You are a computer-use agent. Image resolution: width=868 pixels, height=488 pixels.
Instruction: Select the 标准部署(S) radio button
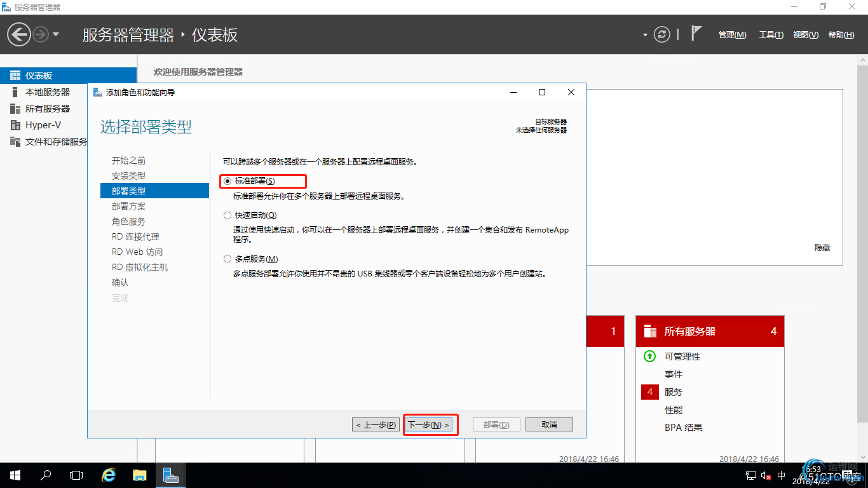227,181
